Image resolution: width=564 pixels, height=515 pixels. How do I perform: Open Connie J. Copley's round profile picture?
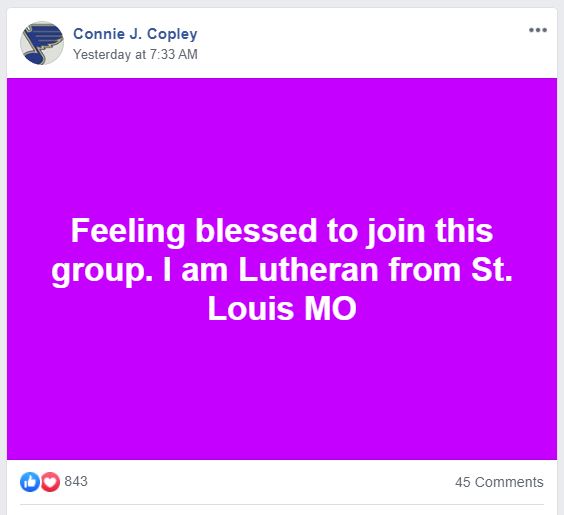pyautogui.click(x=42, y=43)
